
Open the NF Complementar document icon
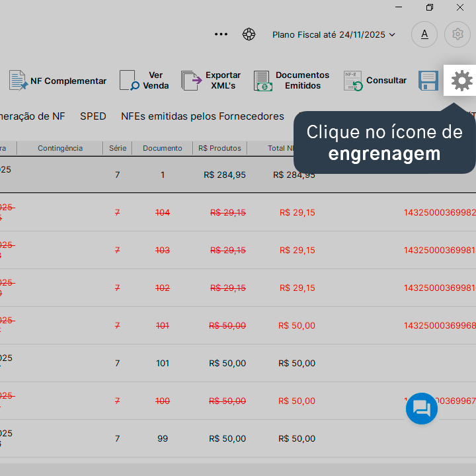click(x=19, y=81)
